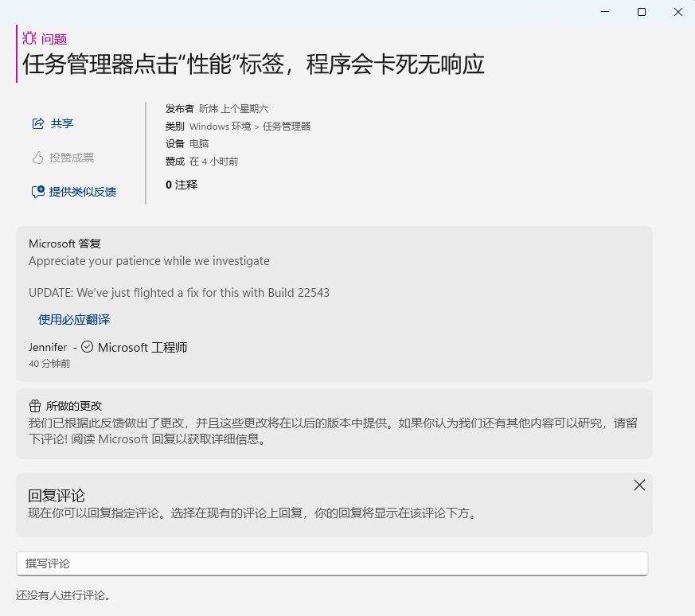Click the poster name 昕炜
695x616 pixels.
click(208, 108)
